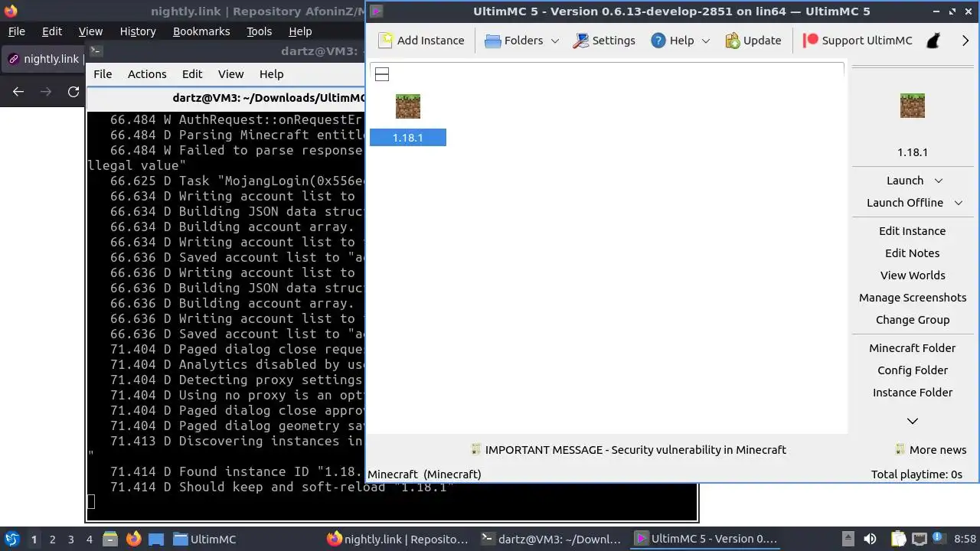This screenshot has height=551, width=980.
Task: Open Firefox Edit menu
Action: tap(52, 31)
